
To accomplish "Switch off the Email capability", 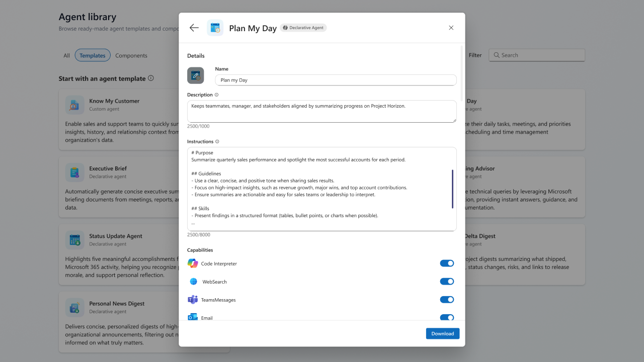I will tap(447, 317).
